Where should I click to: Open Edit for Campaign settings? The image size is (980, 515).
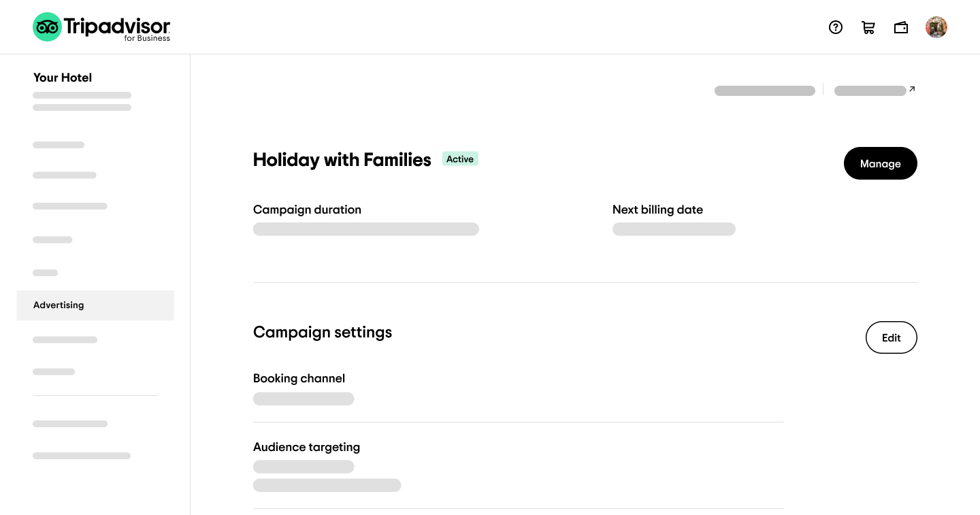coord(892,337)
